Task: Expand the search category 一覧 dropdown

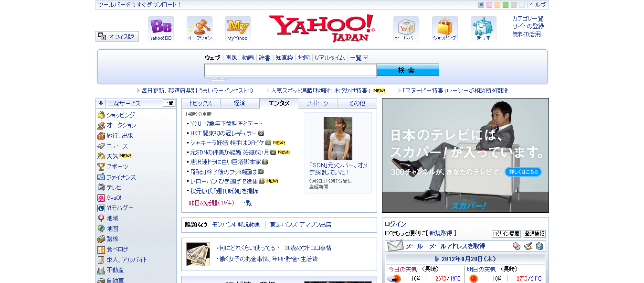Action: click(366, 58)
